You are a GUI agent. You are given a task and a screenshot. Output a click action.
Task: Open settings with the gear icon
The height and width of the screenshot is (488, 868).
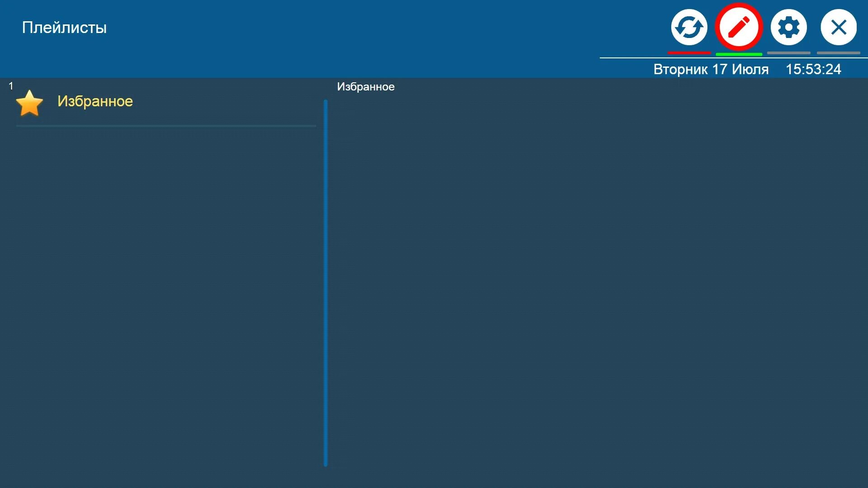(788, 27)
